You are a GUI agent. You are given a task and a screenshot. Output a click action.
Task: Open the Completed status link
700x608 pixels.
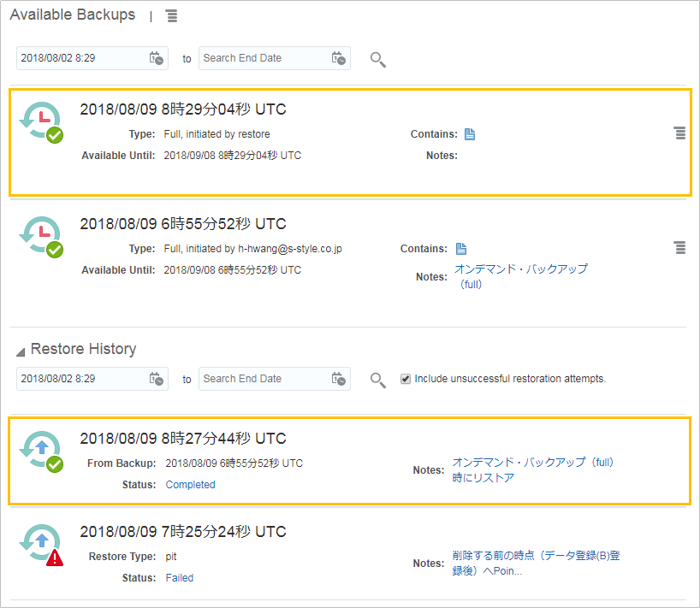(190, 485)
